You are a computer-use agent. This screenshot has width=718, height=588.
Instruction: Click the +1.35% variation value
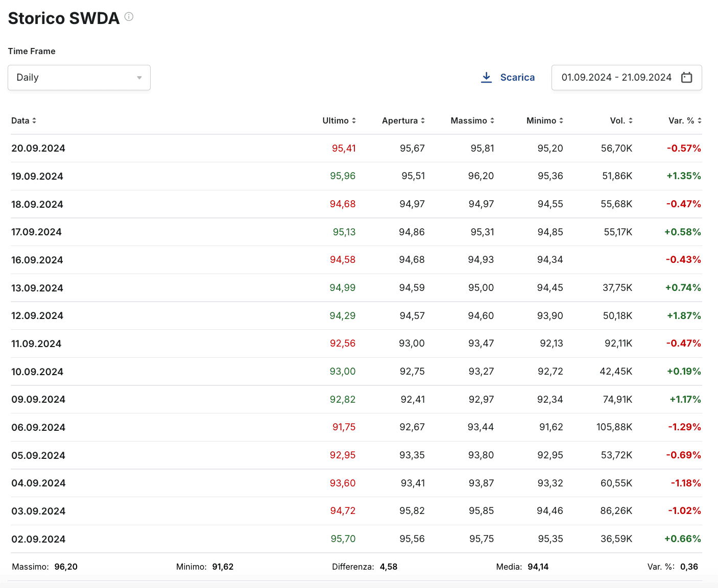684,176
